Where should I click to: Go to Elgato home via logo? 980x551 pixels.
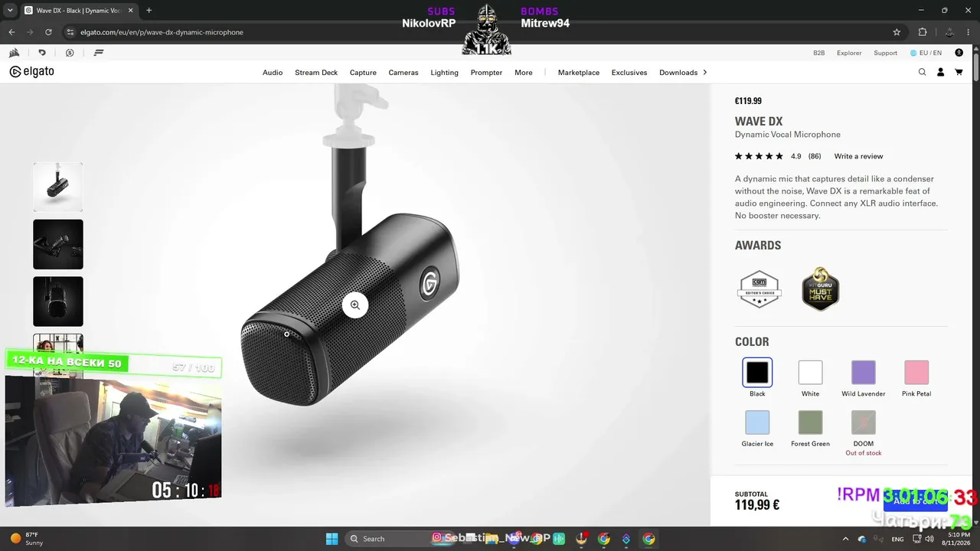pos(31,72)
